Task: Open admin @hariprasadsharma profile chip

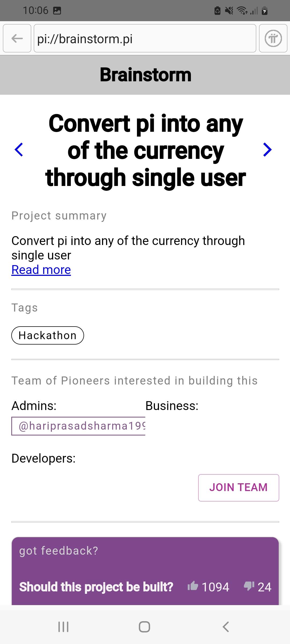Action: [78, 426]
